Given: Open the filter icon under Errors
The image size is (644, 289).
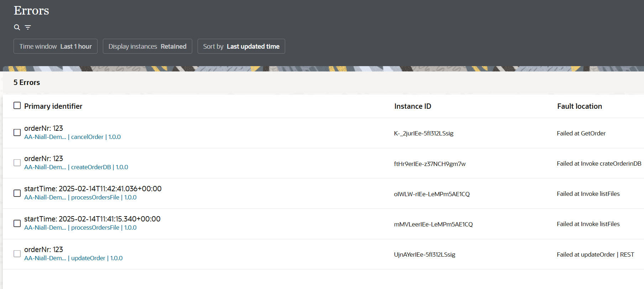Looking at the screenshot, I should coord(28,27).
